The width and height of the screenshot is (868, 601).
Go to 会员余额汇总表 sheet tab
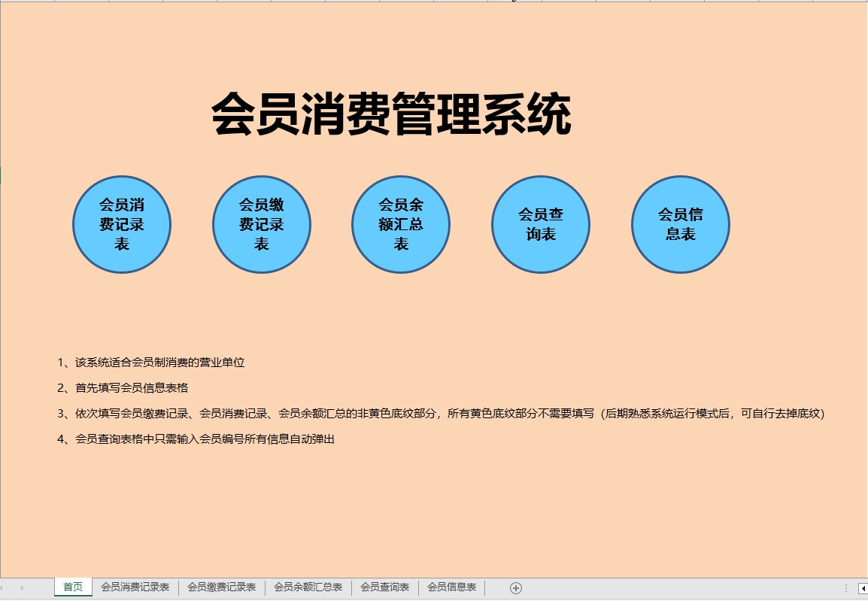click(308, 587)
